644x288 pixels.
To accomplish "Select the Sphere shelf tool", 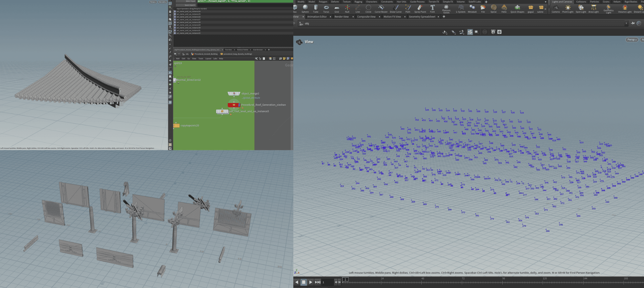I will [305, 9].
